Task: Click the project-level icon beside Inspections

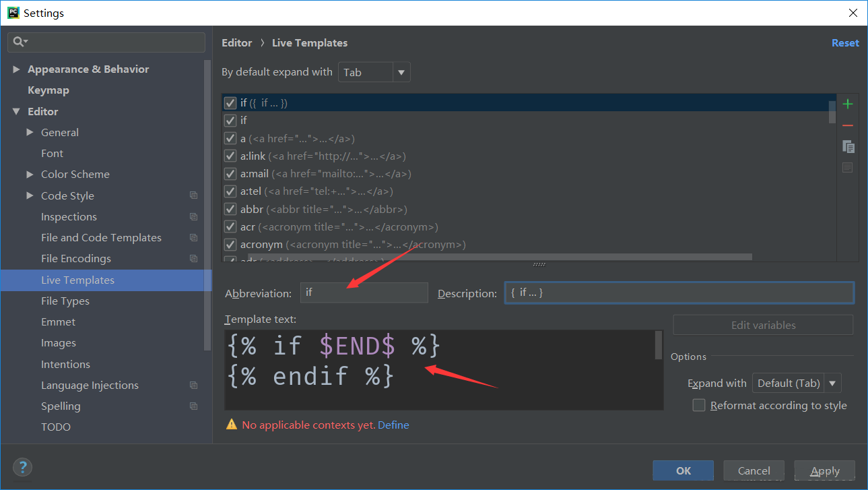Action: point(193,217)
